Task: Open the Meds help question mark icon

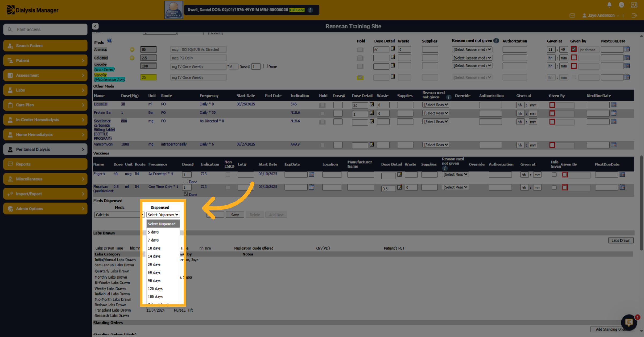Action: 109,41
